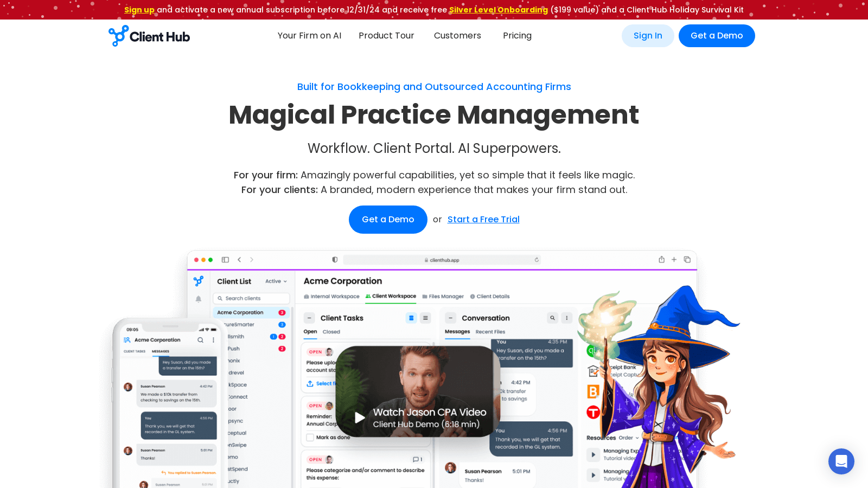The height and width of the screenshot is (488, 868).
Task: Select the Closed tasks tab
Action: [331, 332]
